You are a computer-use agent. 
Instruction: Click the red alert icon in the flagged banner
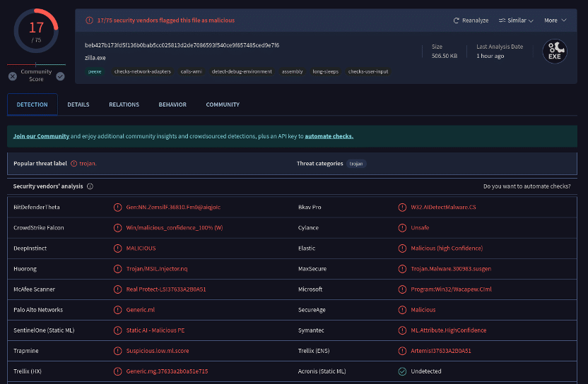[89, 20]
